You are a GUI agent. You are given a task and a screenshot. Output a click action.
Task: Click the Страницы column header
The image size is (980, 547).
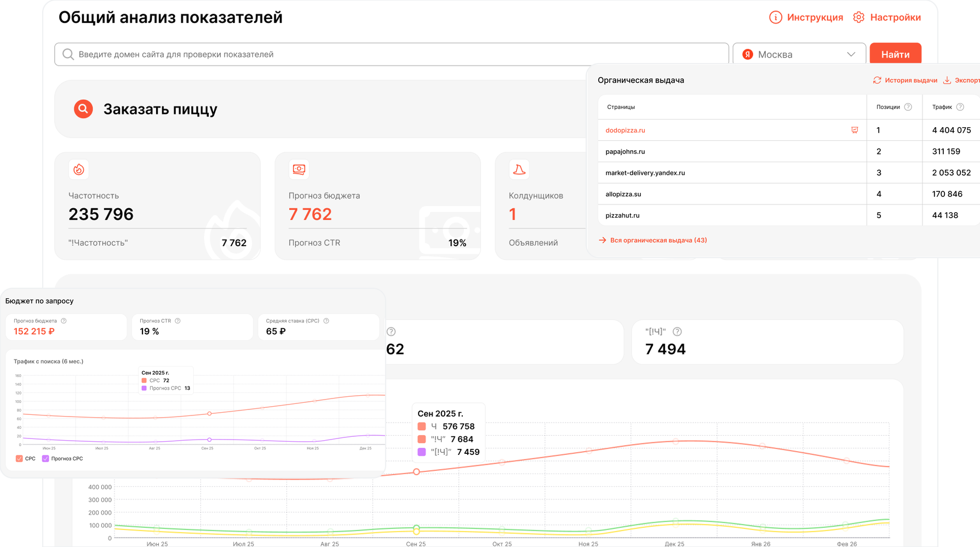[x=621, y=107]
